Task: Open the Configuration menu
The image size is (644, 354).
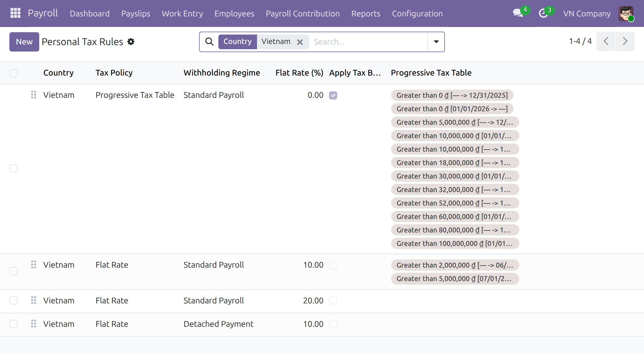Action: pyautogui.click(x=417, y=13)
